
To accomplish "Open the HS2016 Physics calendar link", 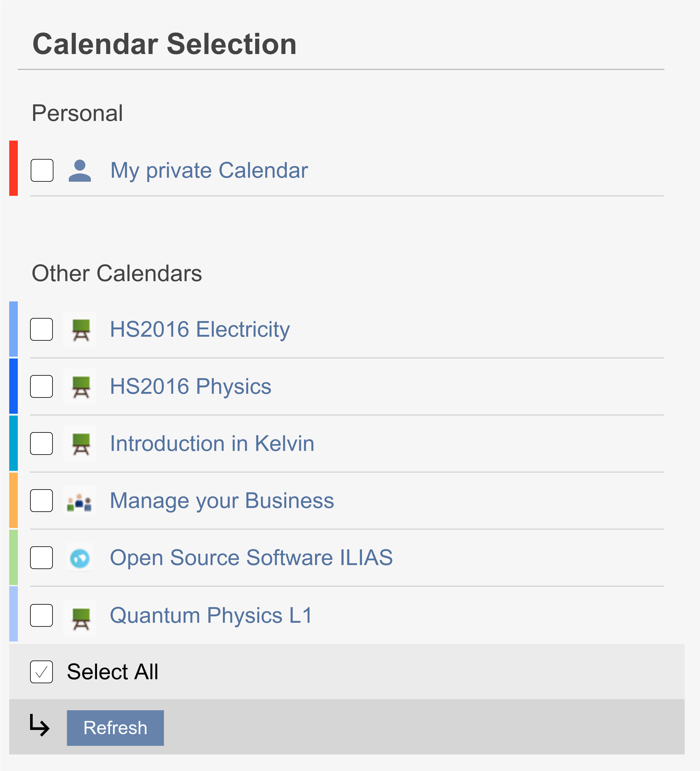I will click(x=190, y=386).
